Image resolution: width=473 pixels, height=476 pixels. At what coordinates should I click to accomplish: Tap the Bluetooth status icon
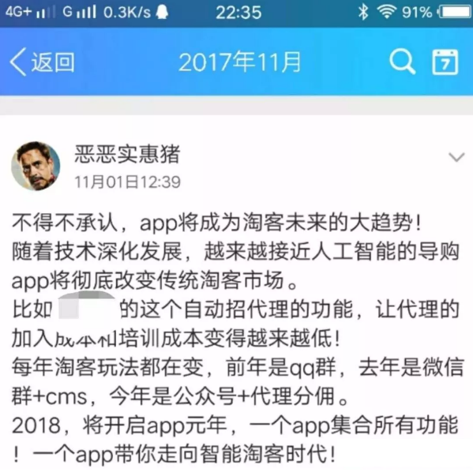363,12
